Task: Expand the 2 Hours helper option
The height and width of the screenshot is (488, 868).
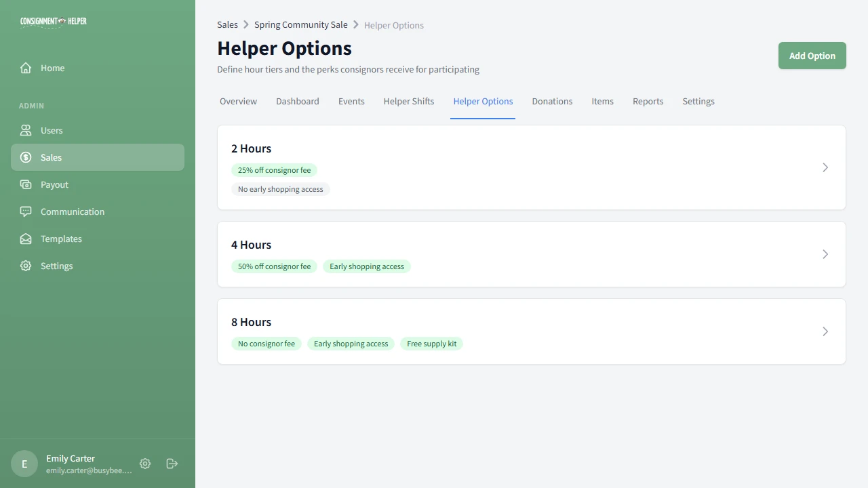Action: tap(825, 167)
